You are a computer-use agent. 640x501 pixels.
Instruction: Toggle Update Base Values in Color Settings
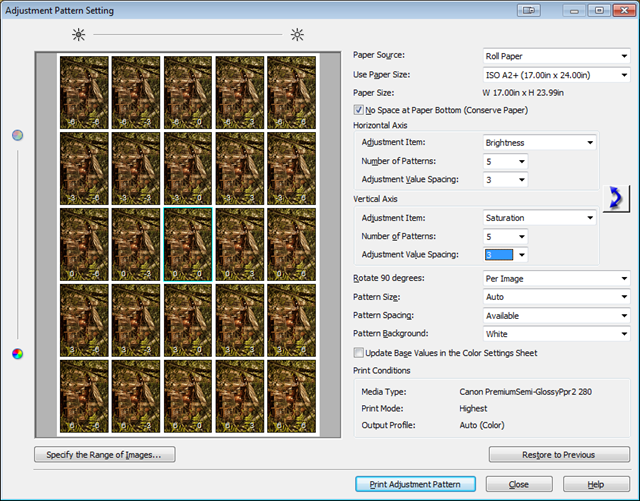(360, 352)
